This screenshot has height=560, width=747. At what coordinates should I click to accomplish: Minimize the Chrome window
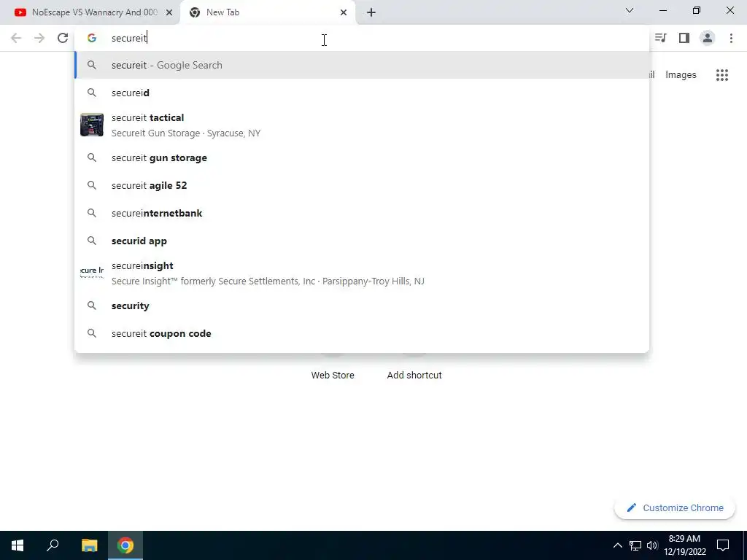click(662, 10)
